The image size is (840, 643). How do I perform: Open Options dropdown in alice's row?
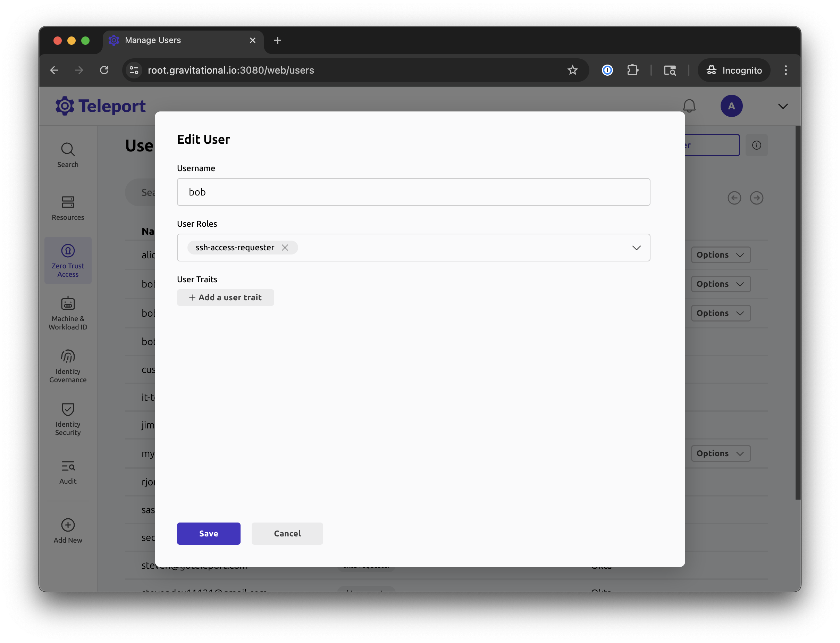tap(720, 255)
